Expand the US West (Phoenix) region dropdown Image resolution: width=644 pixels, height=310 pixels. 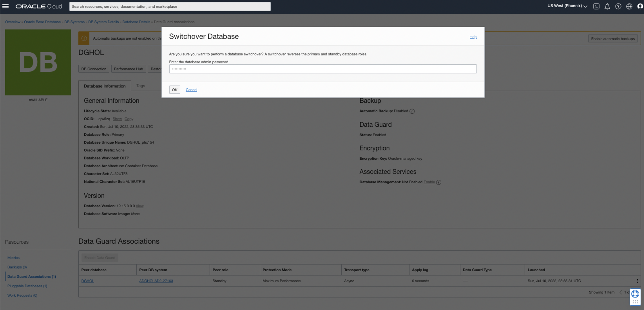[x=567, y=6]
